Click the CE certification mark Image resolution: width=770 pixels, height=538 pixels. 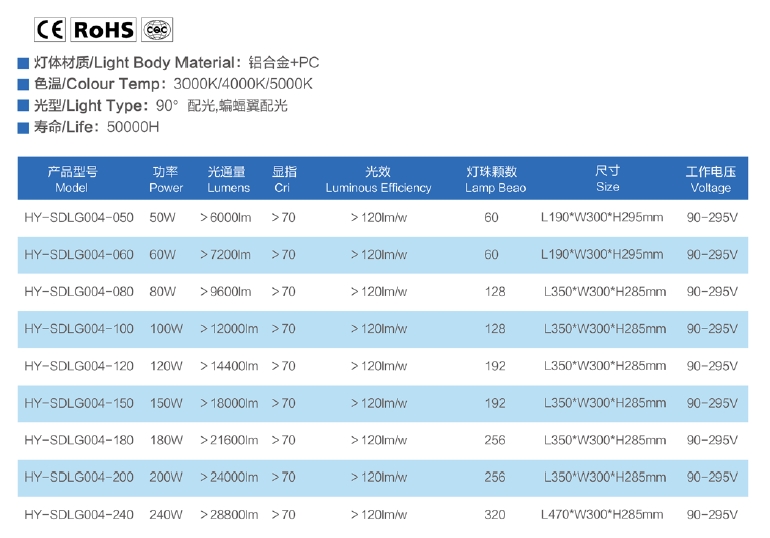pos(50,30)
